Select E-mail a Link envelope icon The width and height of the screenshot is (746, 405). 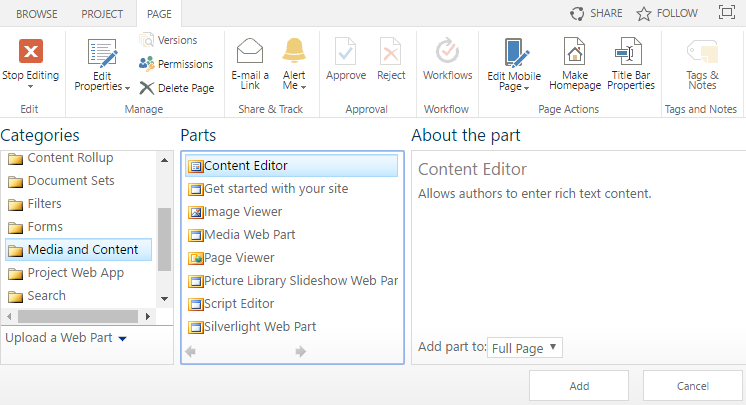250,50
